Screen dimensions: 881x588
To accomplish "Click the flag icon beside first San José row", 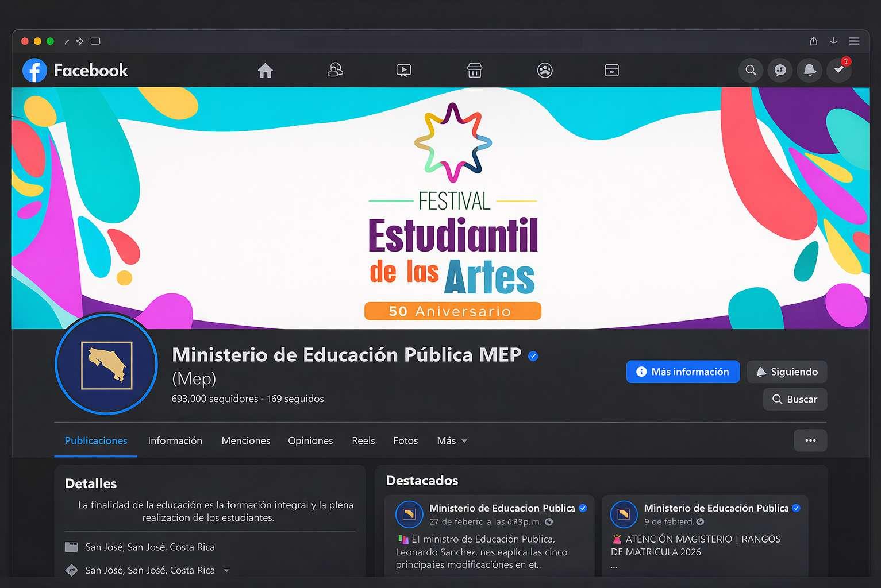I will [71, 547].
